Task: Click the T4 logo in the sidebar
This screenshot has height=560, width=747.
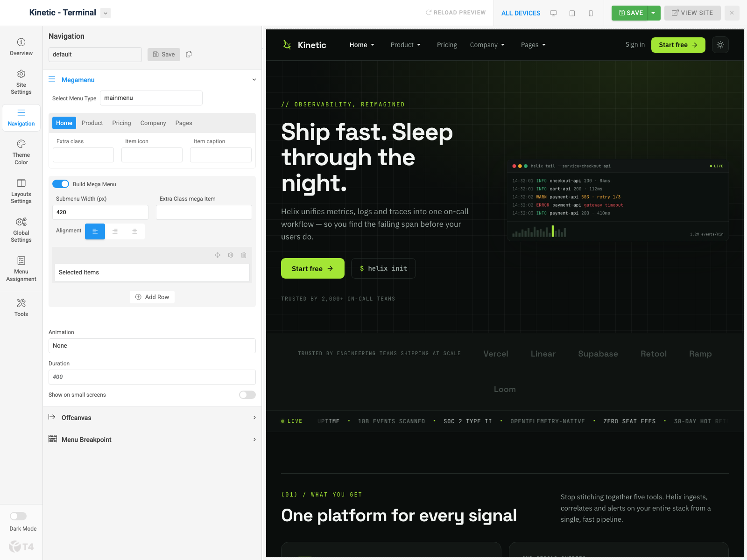Action: (21, 546)
